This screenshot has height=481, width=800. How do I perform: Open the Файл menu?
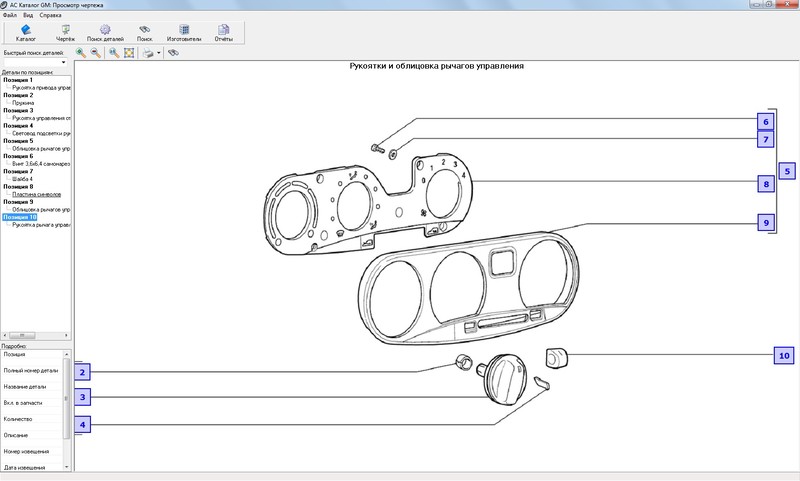(x=9, y=15)
